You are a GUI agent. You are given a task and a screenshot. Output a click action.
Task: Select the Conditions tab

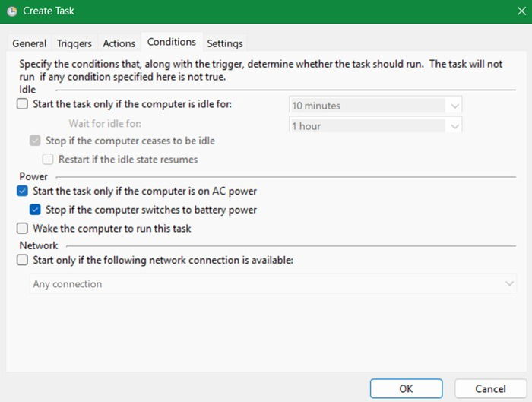172,42
